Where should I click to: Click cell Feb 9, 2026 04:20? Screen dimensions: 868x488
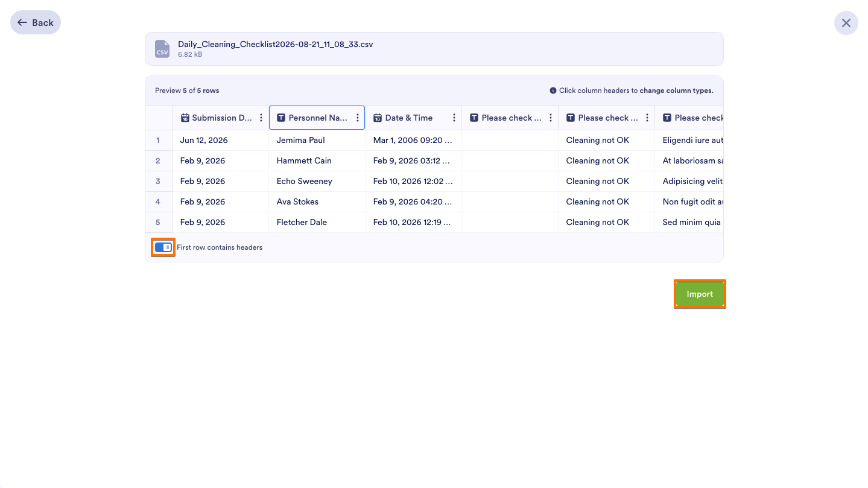pos(413,201)
